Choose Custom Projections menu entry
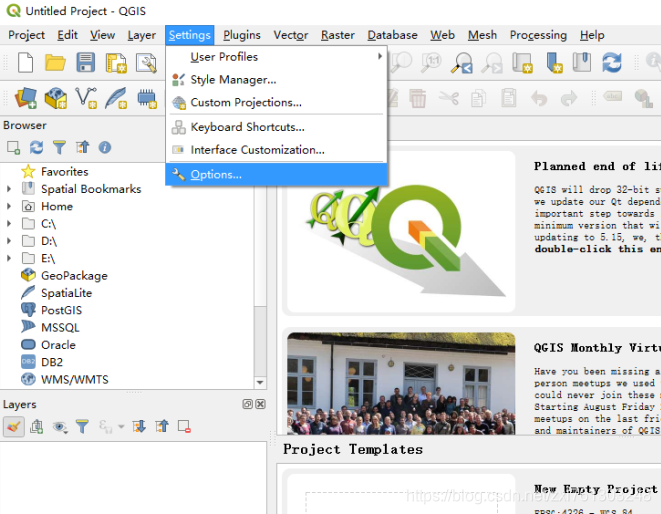The height and width of the screenshot is (514, 661). 277,102
